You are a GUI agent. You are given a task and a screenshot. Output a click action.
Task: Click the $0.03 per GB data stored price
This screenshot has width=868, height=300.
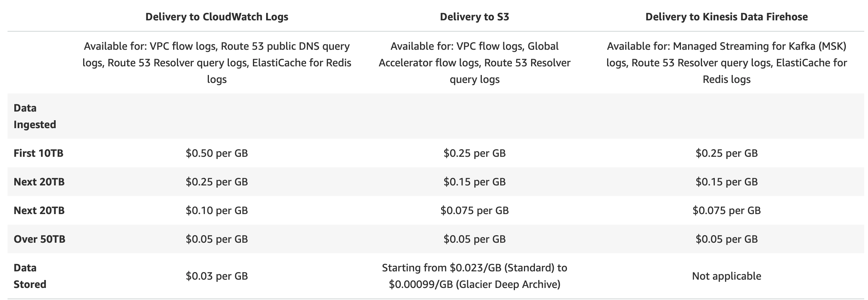click(217, 276)
